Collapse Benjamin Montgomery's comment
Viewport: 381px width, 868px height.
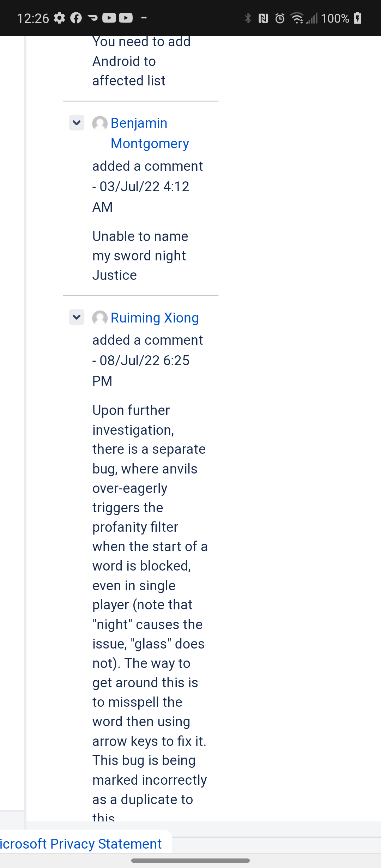[x=76, y=123]
